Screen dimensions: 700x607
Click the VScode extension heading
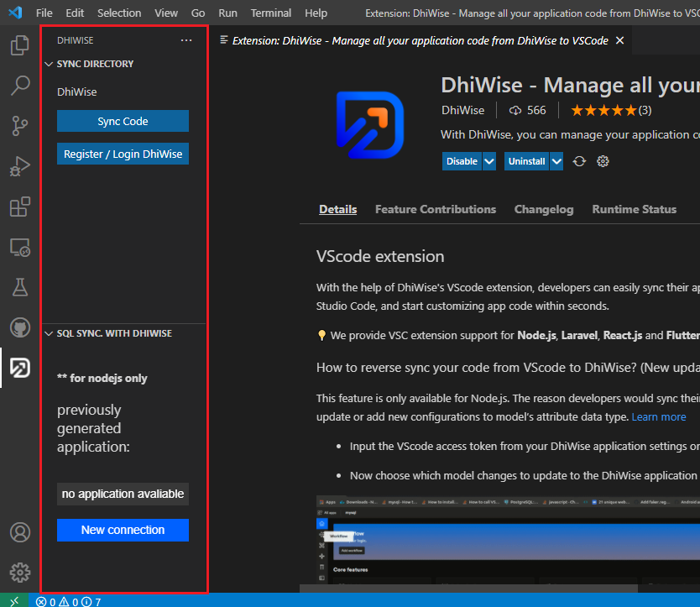(380, 256)
